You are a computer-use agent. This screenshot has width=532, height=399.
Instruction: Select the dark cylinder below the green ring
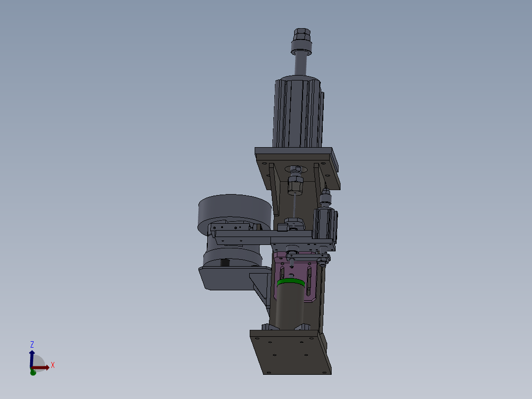pos(290,307)
